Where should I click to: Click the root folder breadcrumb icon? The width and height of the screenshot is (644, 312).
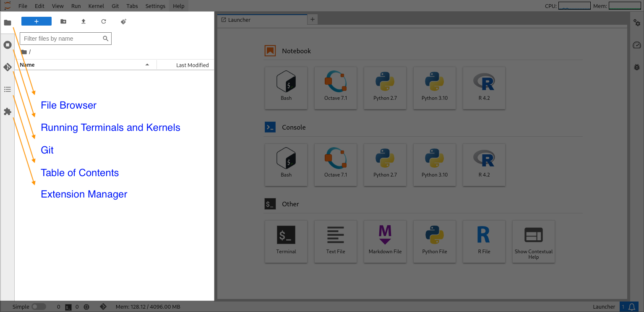click(x=24, y=52)
